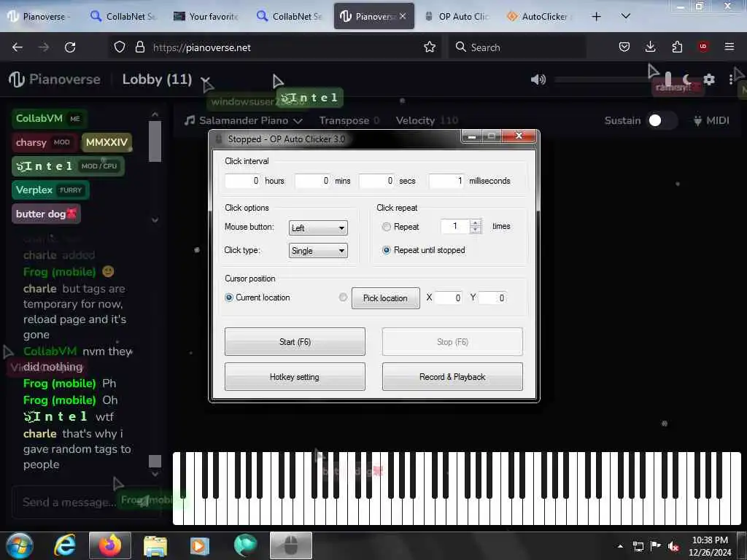747x560 pixels.
Task: Open the MIDI plug settings
Action: (711, 120)
